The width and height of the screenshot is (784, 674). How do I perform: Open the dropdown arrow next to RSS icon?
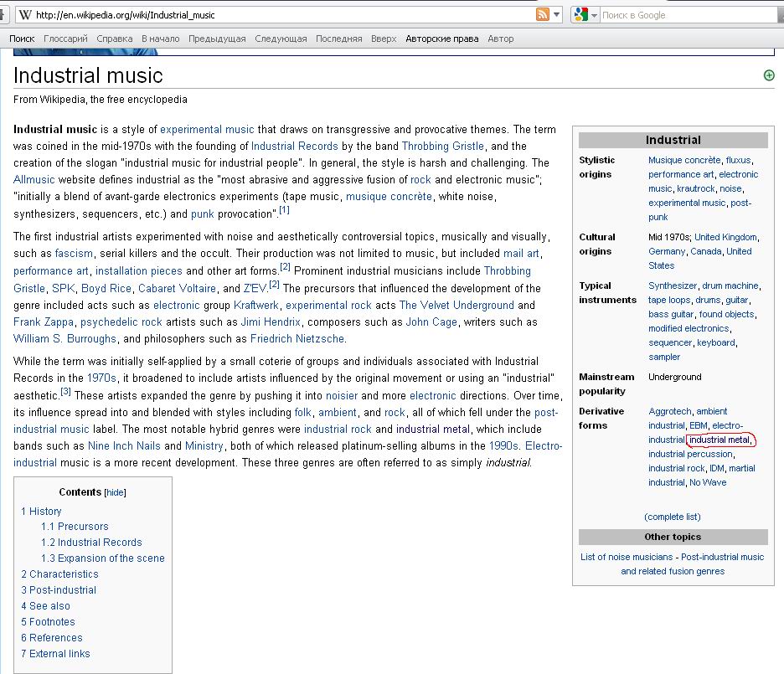click(556, 14)
